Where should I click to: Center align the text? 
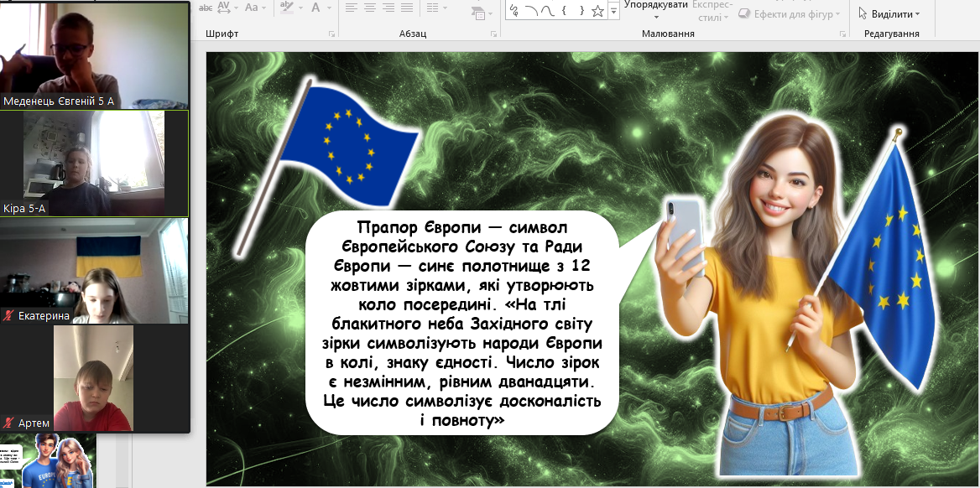(x=370, y=8)
